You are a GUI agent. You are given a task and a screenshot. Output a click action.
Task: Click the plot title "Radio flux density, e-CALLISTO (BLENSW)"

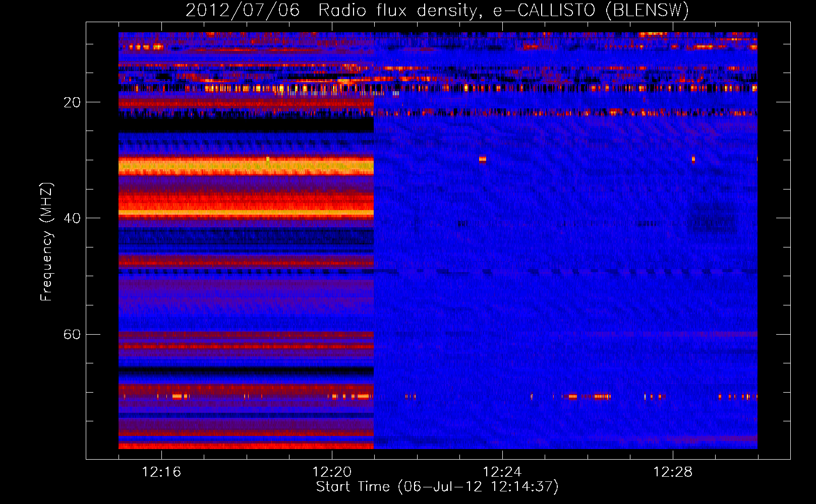[x=503, y=10]
